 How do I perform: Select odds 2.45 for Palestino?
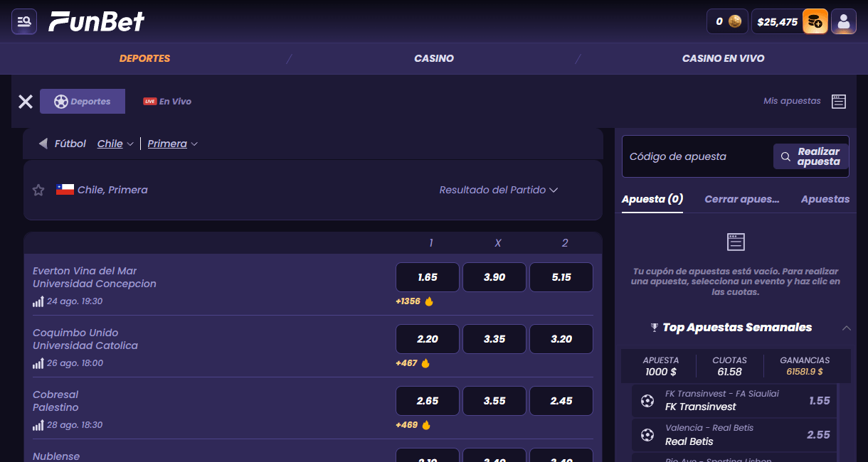point(561,401)
